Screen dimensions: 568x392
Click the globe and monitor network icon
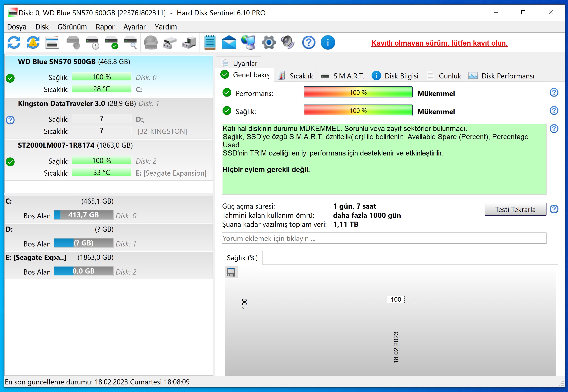click(248, 42)
